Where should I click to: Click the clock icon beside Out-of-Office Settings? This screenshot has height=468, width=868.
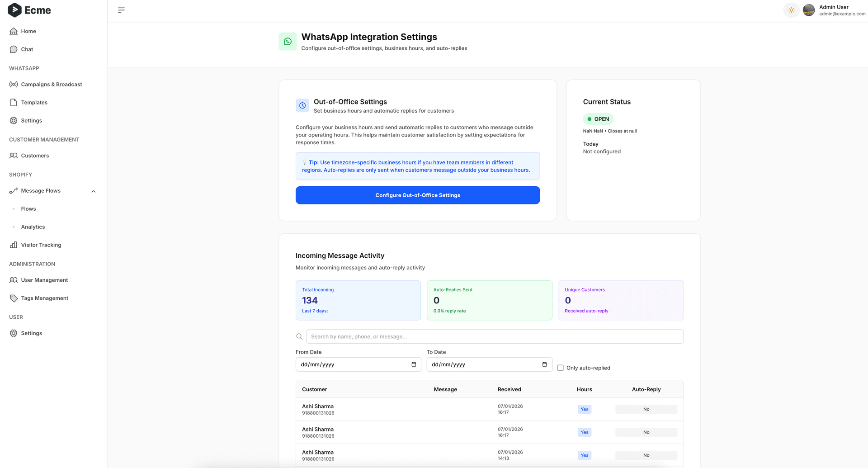pos(302,105)
